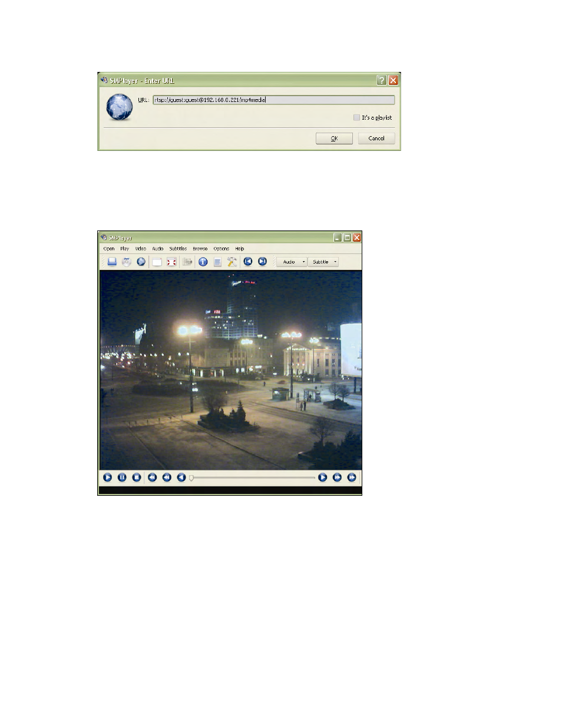Click the SMPlayer title bar app icon

pos(104,238)
